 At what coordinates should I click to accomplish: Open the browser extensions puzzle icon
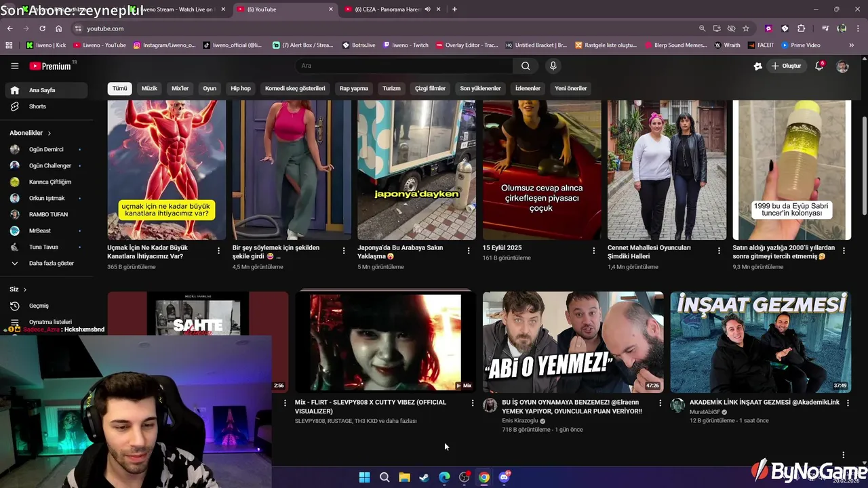802,28
